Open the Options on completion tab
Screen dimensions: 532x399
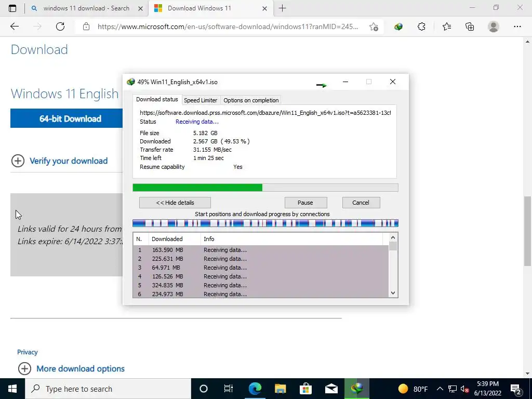coord(251,100)
